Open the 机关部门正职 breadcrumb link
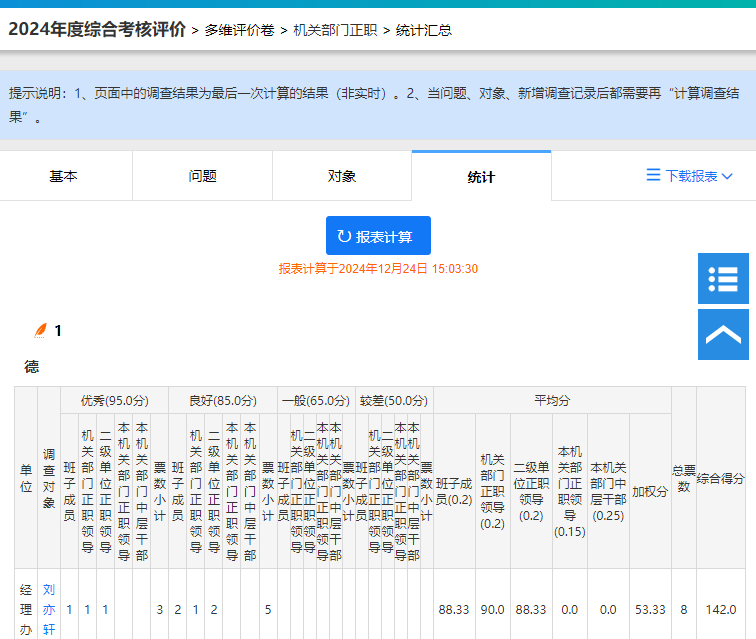 [335, 30]
